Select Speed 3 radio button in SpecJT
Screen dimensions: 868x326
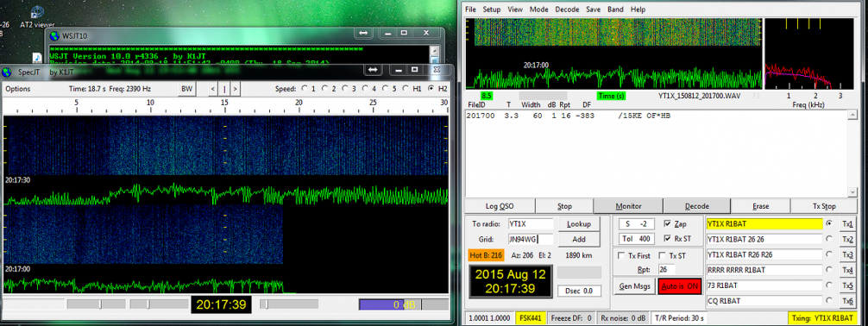click(x=345, y=89)
